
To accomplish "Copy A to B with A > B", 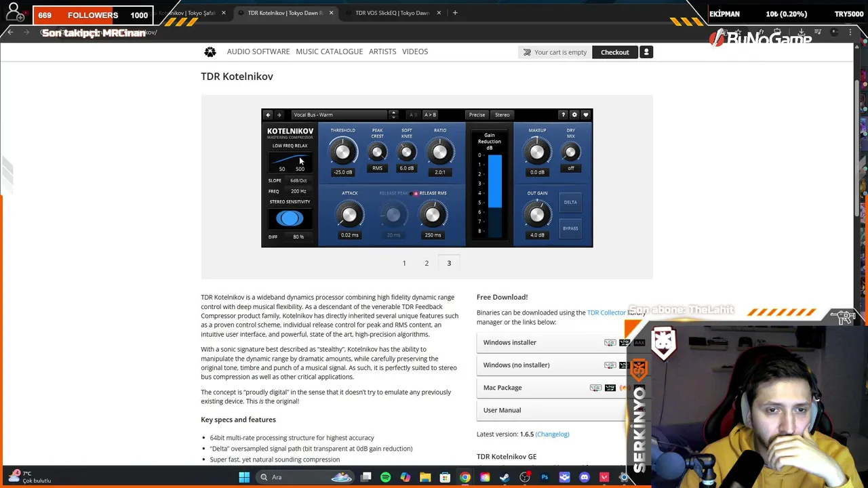I will tap(431, 115).
